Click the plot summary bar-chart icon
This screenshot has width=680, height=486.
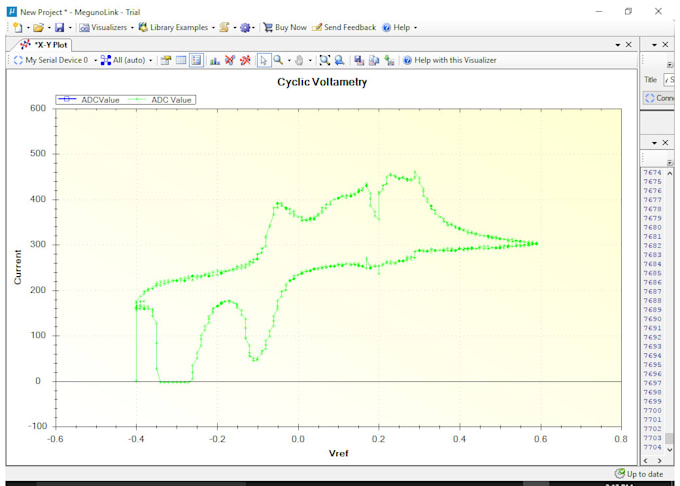tap(215, 61)
